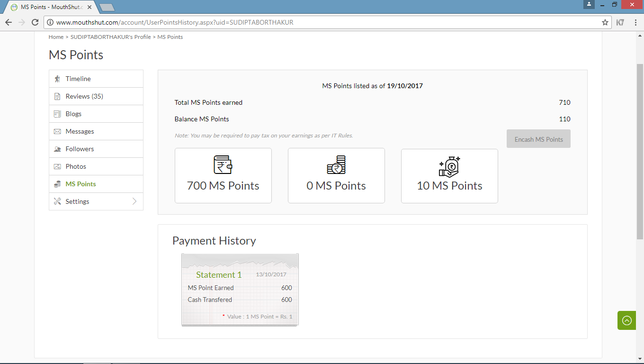Image resolution: width=644 pixels, height=364 pixels.
Task: Select Photos in the sidebar menu
Action: pos(96,166)
